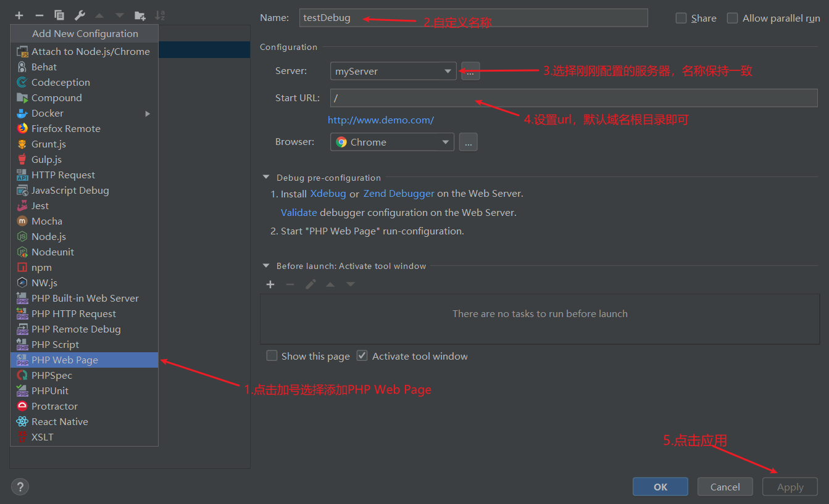This screenshot has width=829, height=504.
Task: Collapse the Debug pre-configuration section
Action: click(x=266, y=178)
